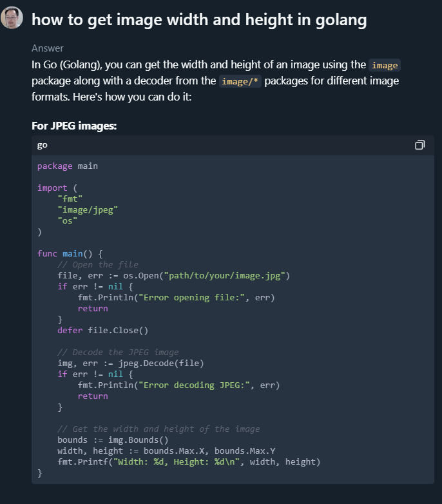This screenshot has height=504, width=442.
Task: Click the fmt.Printf width and height line
Action: 188,461
